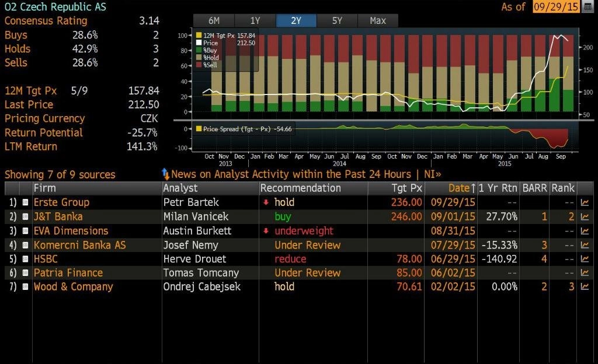Click the Consensus Rating label
The height and width of the screenshot is (364, 598).
pyautogui.click(x=46, y=20)
